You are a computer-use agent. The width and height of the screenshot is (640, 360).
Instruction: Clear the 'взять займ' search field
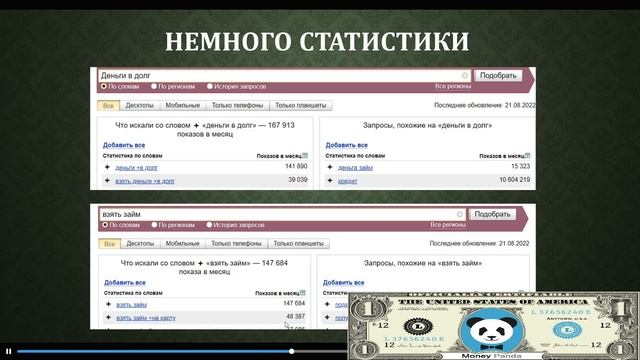pos(460,214)
